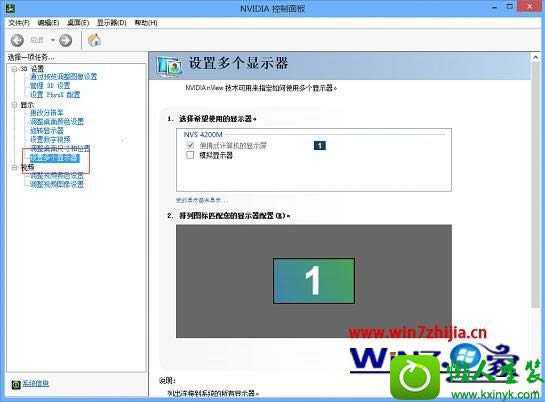Toggle the 便携式计算机的显示器 checkbox
The width and height of the screenshot is (545, 402).
pos(190,145)
